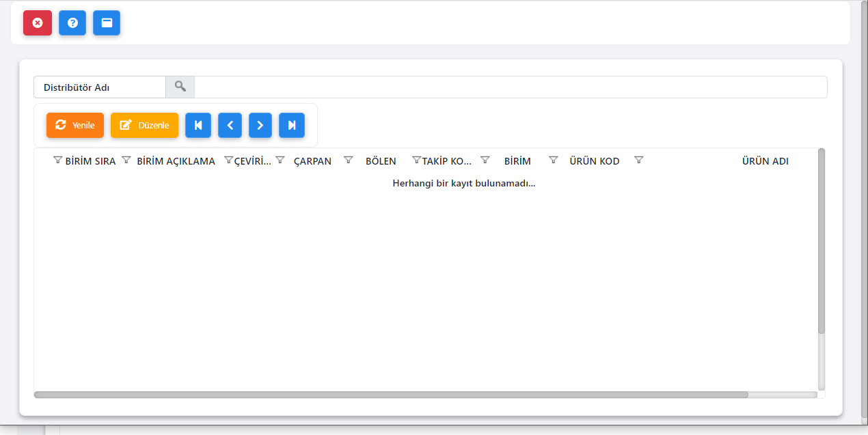Image resolution: width=868 pixels, height=435 pixels.
Task: Click the red close (X) button
Action: 38,23
